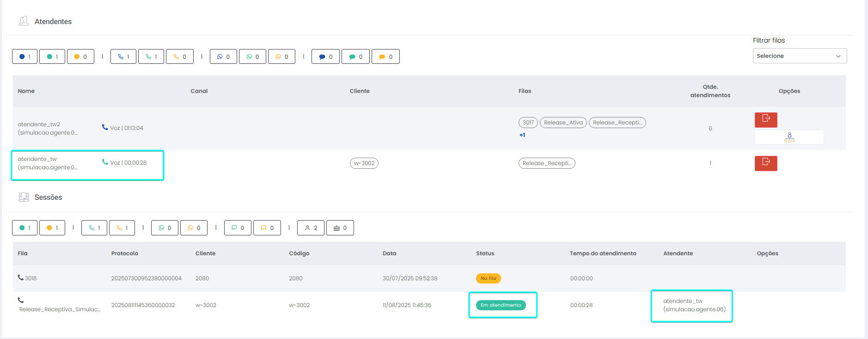Filter sessions by robot bot counter
868x339 pixels.
340,228
